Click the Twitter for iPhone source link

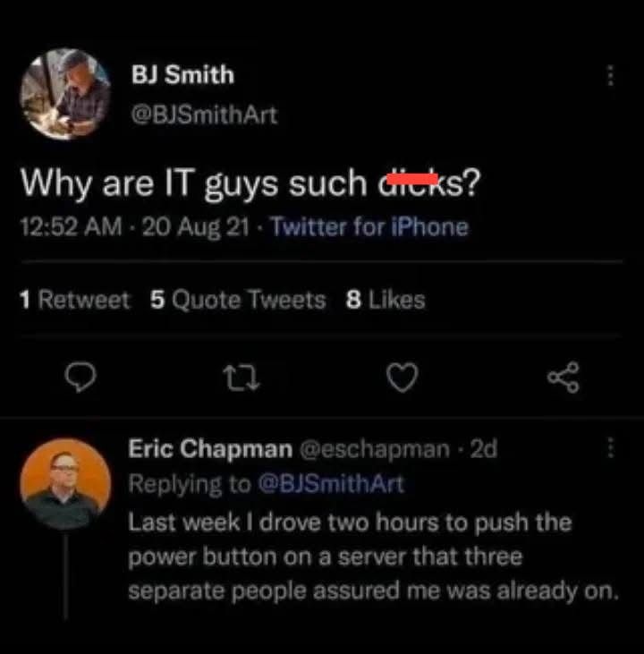[369, 226]
